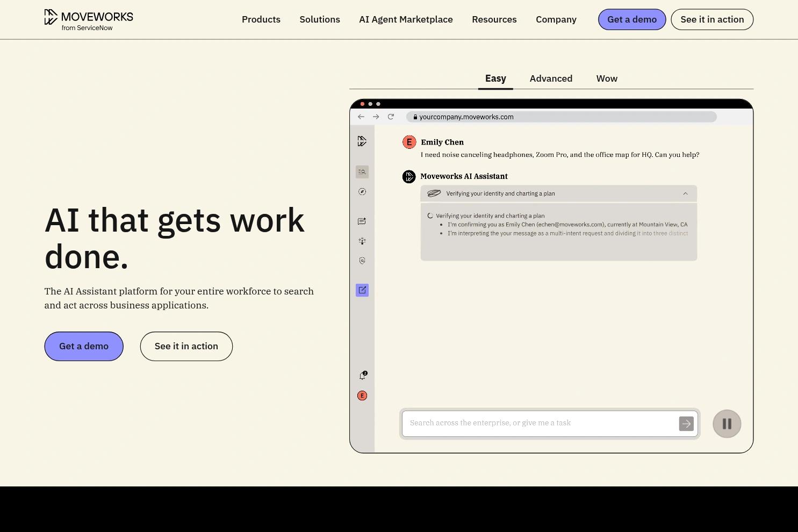Click Get a demo in the header

[632, 19]
